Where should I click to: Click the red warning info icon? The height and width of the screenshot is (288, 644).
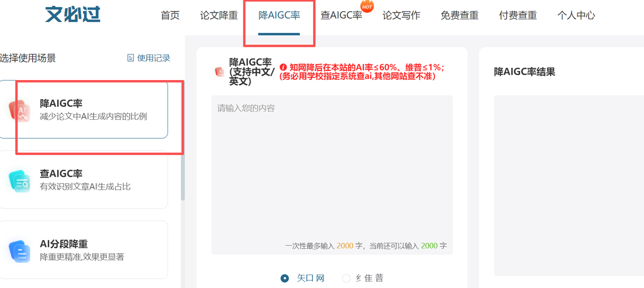pyautogui.click(x=283, y=67)
